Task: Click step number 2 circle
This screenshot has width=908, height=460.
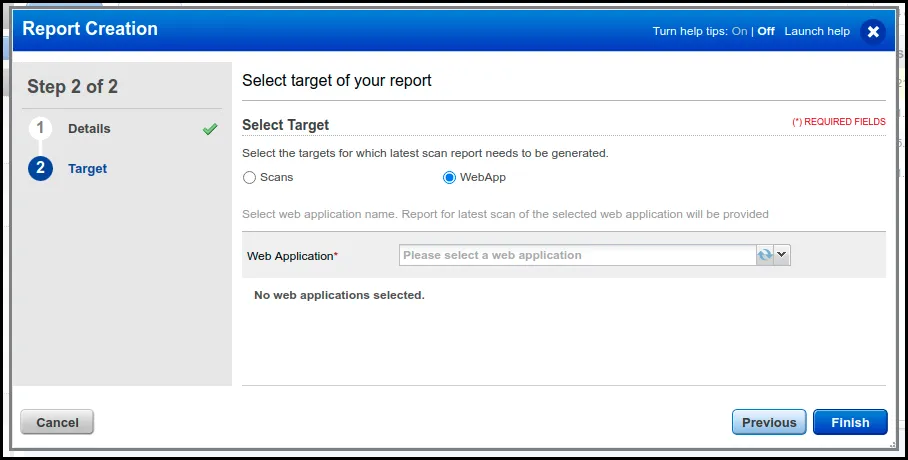Action: pos(41,169)
